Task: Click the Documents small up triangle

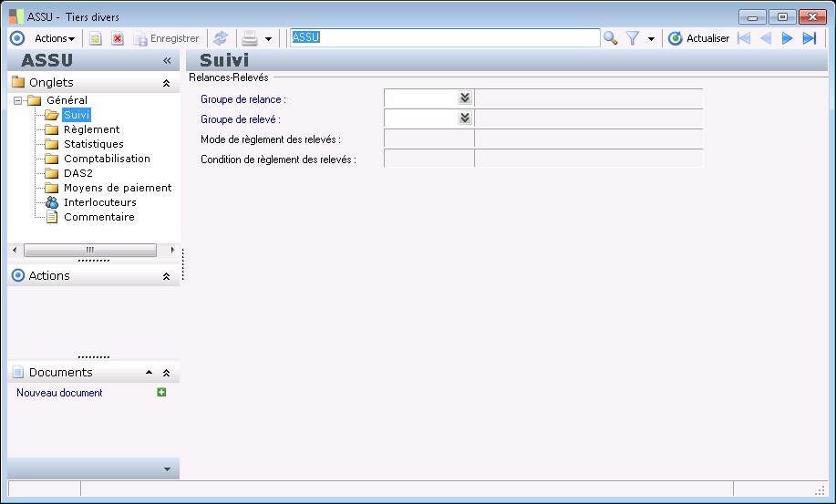Action: (x=150, y=373)
